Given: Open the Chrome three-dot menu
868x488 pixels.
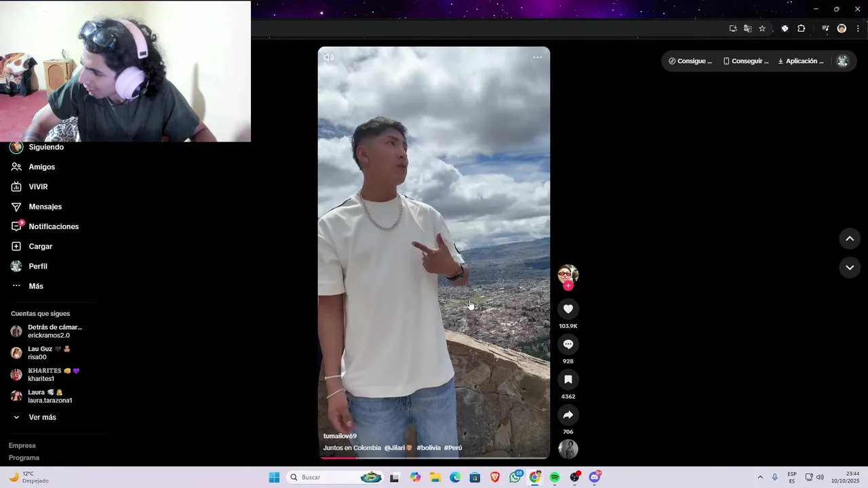Looking at the screenshot, I should pos(859,28).
